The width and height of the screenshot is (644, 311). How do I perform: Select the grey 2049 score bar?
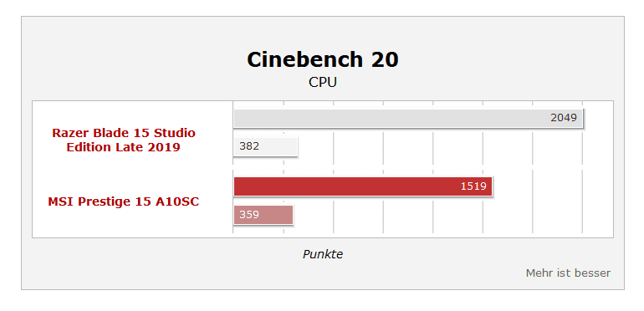coord(408,118)
